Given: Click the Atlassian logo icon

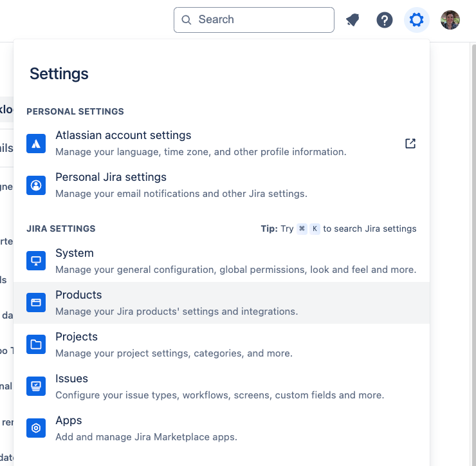Looking at the screenshot, I should pyautogui.click(x=36, y=144).
